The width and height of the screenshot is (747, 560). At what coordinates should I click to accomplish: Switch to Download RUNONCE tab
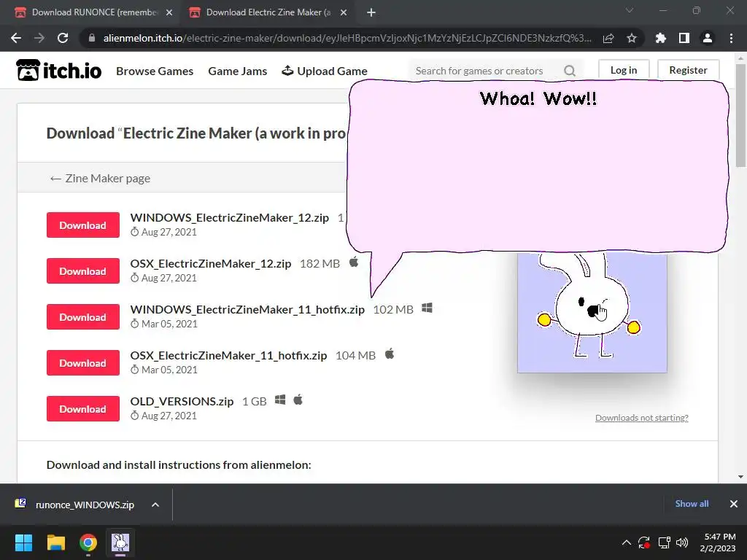[93, 12]
